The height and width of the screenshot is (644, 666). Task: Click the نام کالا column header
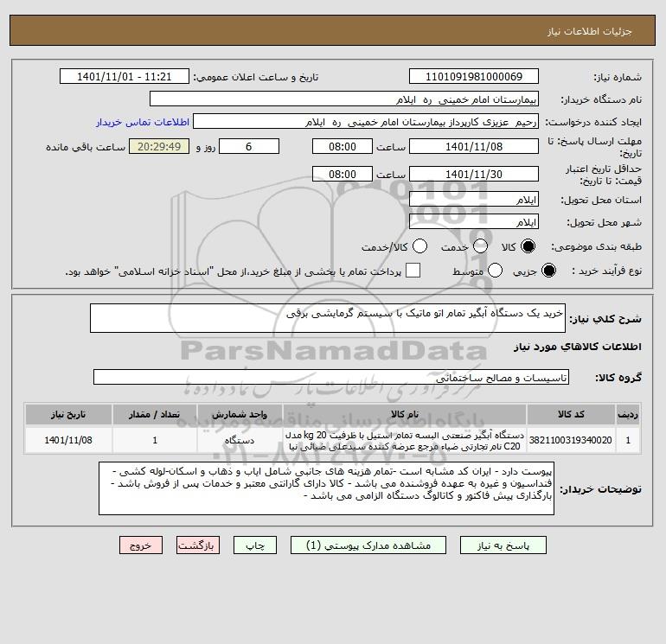tap(405, 414)
